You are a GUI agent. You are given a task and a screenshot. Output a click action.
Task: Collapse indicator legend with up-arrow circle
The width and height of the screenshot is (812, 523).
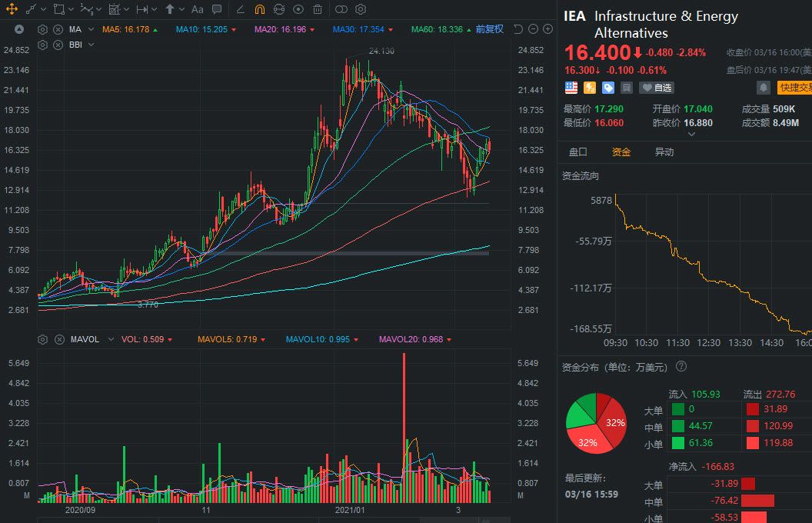pyautogui.click(x=19, y=29)
